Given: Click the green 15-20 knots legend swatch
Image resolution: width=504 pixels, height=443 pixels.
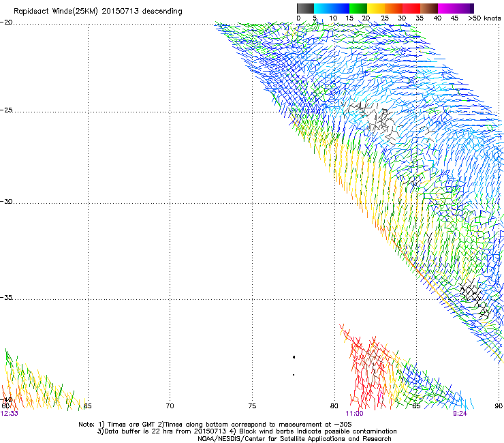Looking at the screenshot, I should 358,8.
